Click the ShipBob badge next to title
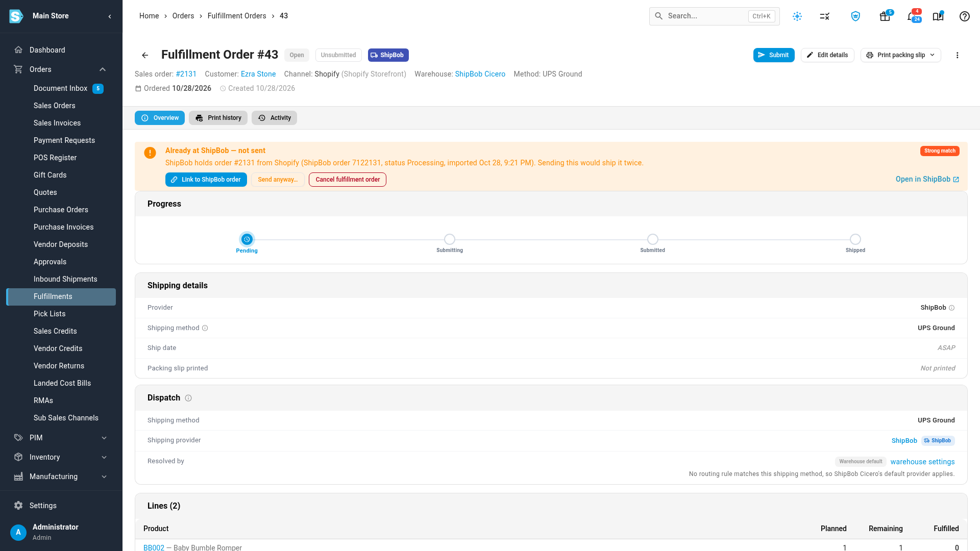980x551 pixels. (x=388, y=55)
